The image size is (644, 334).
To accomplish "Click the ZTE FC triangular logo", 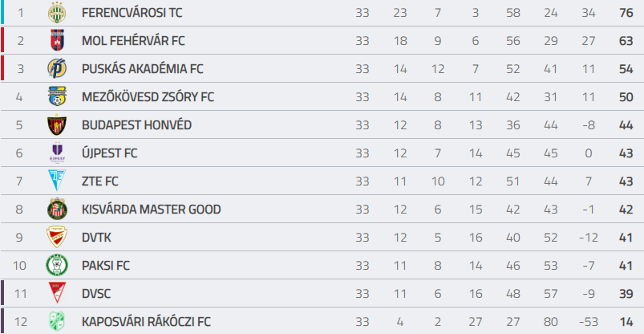I will [57, 181].
